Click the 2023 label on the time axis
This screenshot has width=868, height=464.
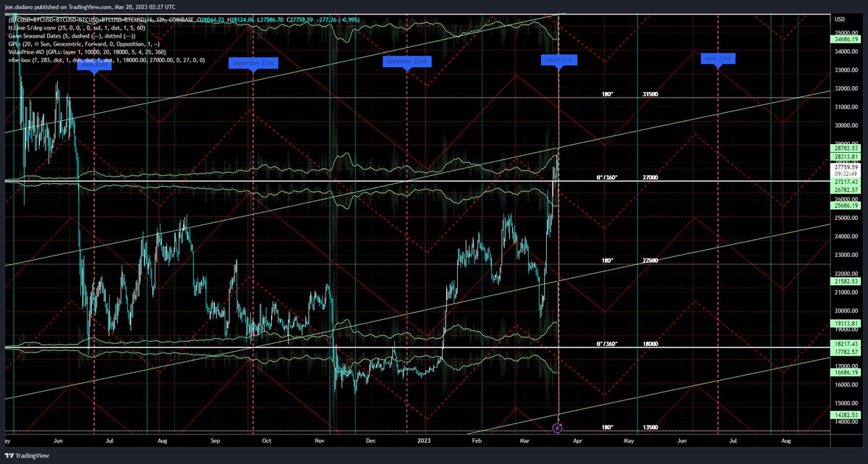(x=425, y=440)
